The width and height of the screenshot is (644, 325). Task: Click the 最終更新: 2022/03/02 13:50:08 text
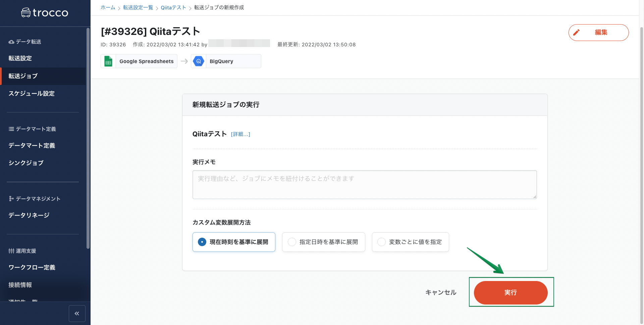point(316,45)
